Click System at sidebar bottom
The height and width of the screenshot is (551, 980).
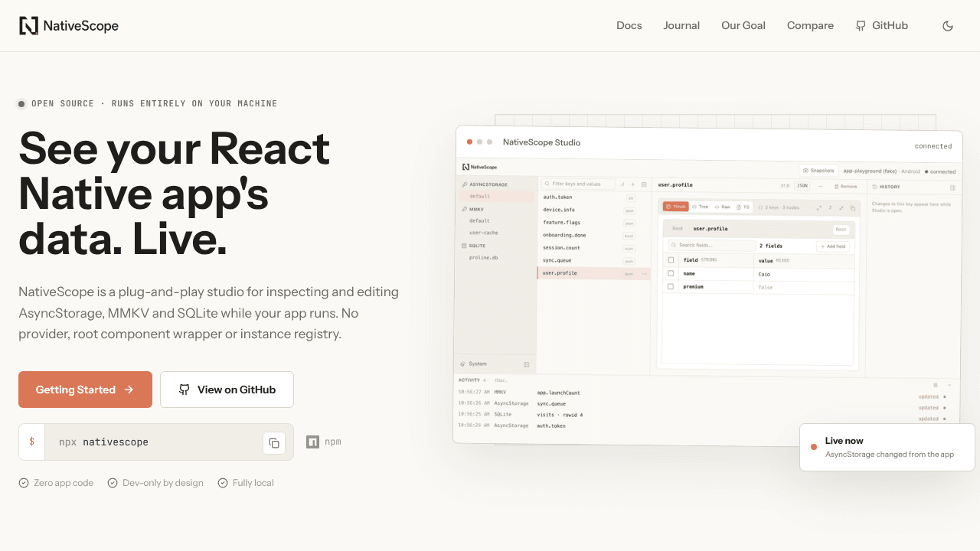473,364
